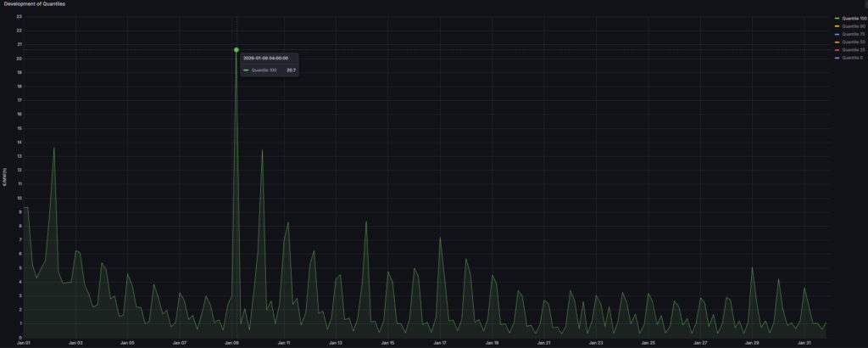This screenshot has width=868, height=348.
Task: Click blue color swatch for Quantile 75
Action: tap(837, 34)
